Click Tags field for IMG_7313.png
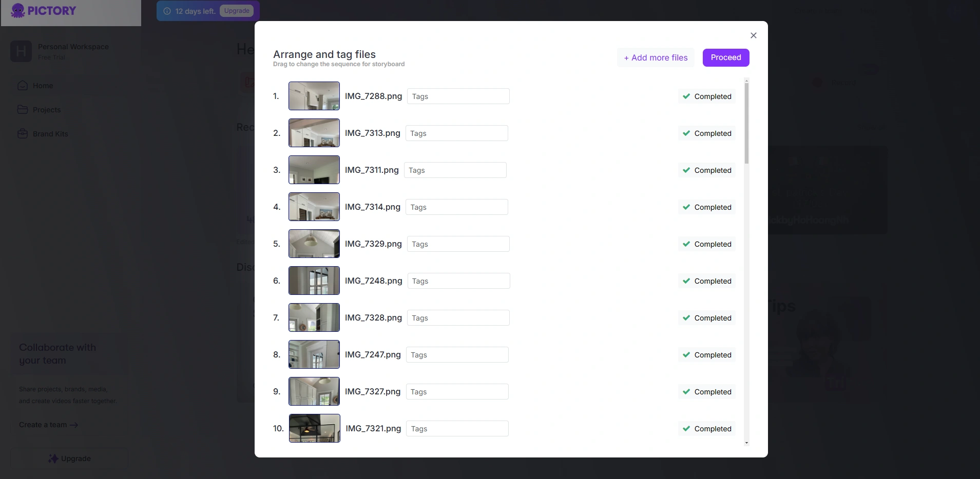980x479 pixels. click(457, 133)
